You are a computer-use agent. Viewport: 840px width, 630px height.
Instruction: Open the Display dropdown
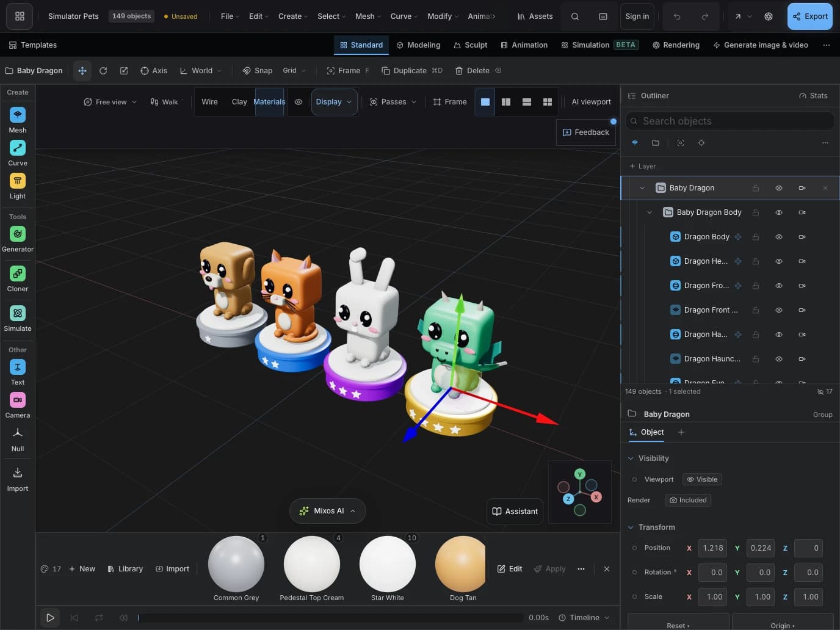tap(334, 102)
